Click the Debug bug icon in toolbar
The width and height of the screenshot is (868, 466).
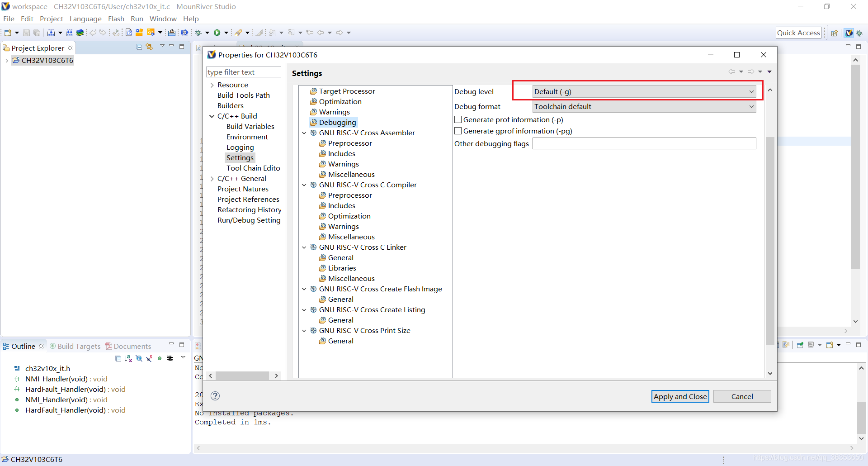point(198,33)
